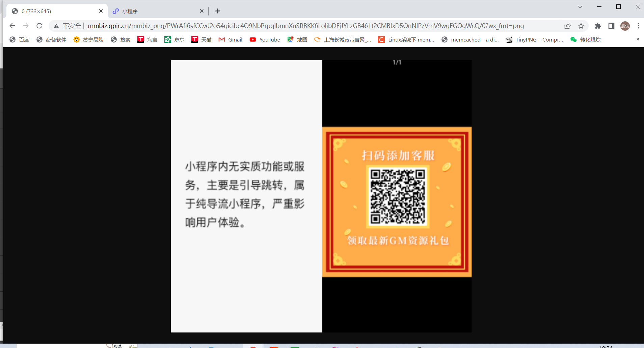The image size is (644, 348).
Task: Click the address bar URL
Action: point(306,26)
